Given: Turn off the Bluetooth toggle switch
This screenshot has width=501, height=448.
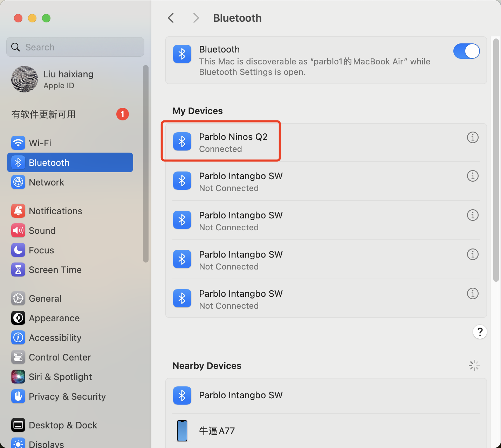Looking at the screenshot, I should coord(466,51).
